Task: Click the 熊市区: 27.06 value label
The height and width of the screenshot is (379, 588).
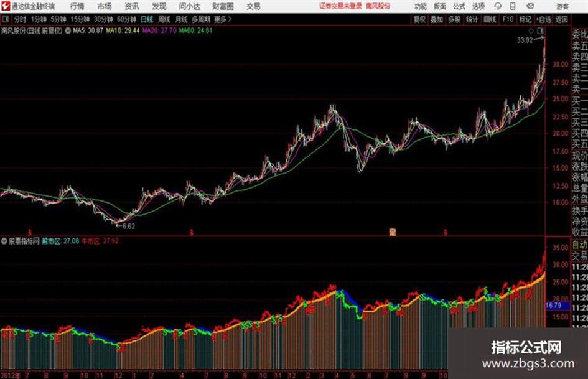Action: pos(60,241)
